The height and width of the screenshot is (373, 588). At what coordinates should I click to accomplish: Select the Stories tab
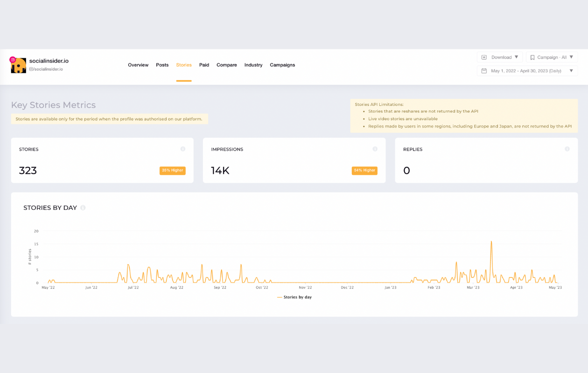point(184,65)
